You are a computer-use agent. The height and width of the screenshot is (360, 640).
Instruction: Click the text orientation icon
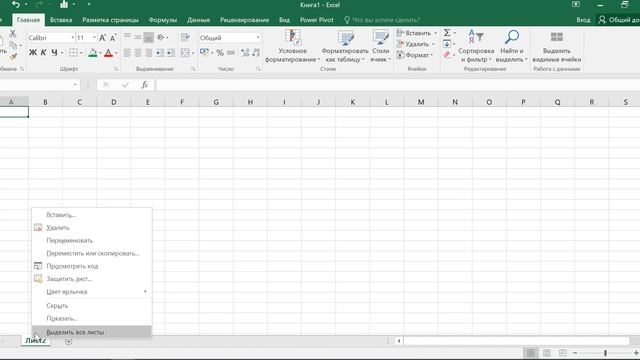(x=161, y=37)
